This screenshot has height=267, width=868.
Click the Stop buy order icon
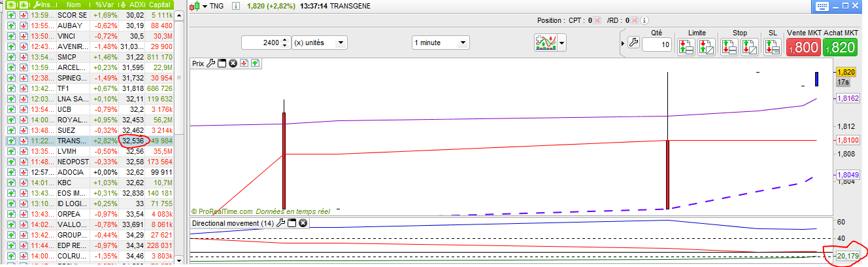729,46
